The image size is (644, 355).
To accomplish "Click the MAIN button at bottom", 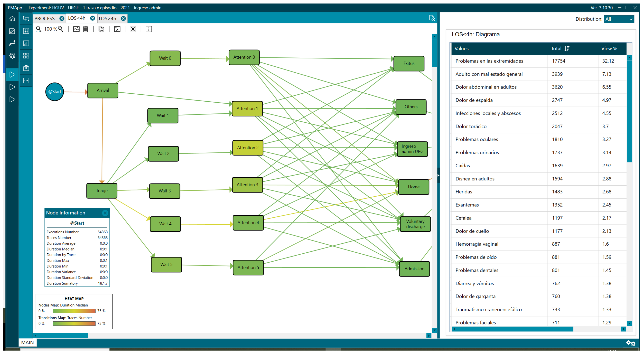I will [27, 342].
